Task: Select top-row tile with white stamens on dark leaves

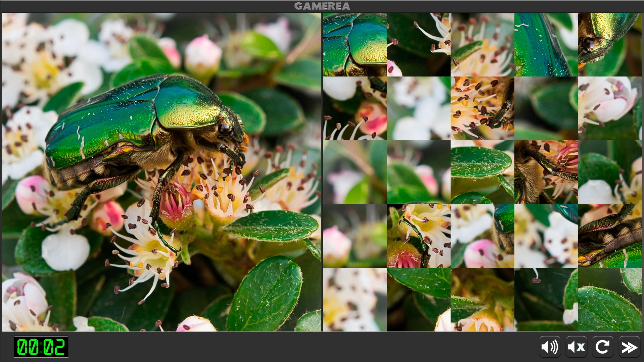Action: (x=419, y=45)
